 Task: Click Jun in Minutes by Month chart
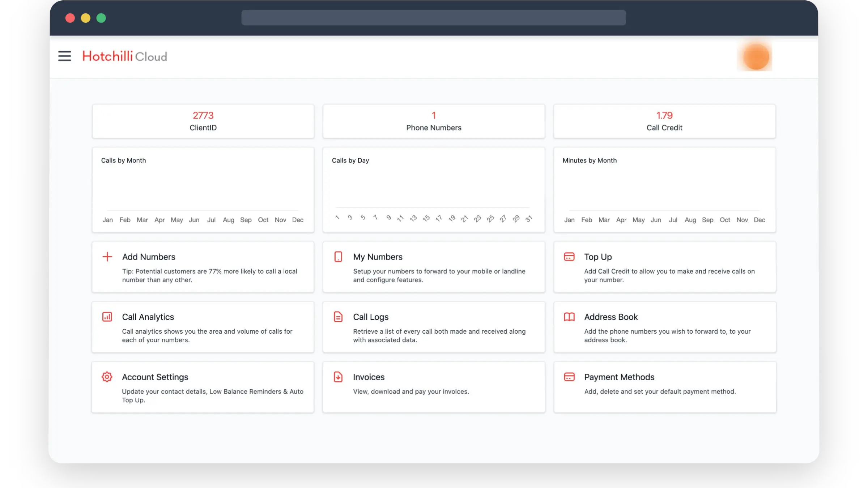click(x=656, y=220)
